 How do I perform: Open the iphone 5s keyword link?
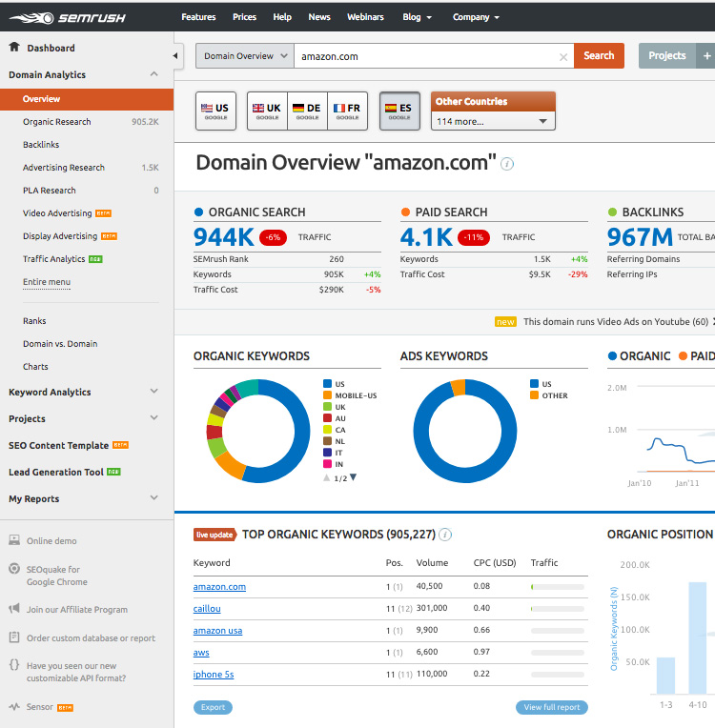[x=214, y=674]
